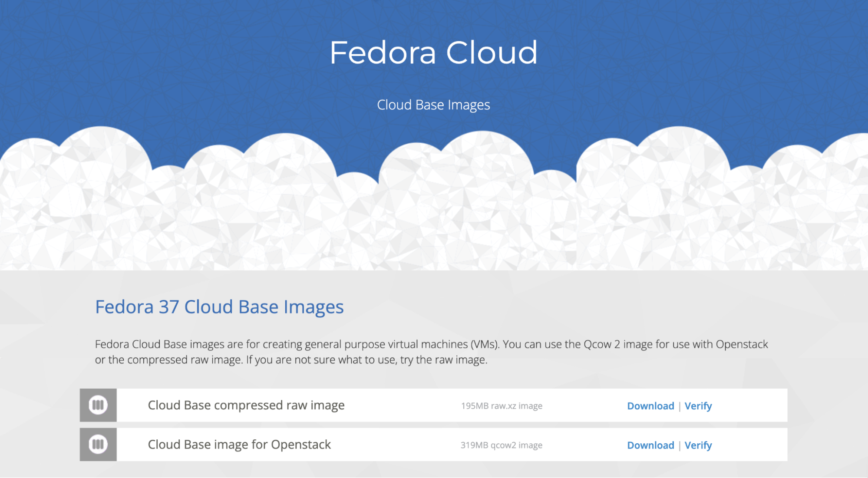Click the large 'Fedora Cloud' page title
This screenshot has width=868, height=478.
click(433, 53)
